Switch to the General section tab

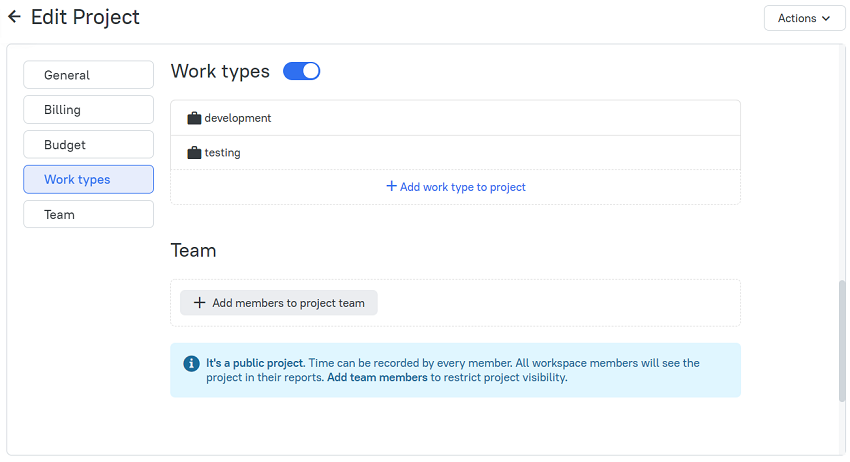pyautogui.click(x=88, y=75)
